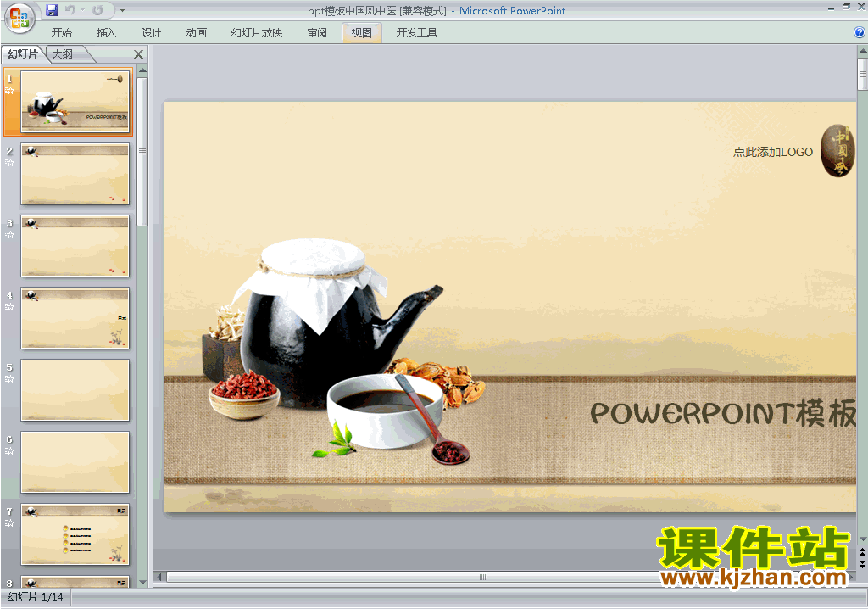The width and height of the screenshot is (868, 609).
Task: Minimize the PowerPoint window
Action: pos(831,8)
